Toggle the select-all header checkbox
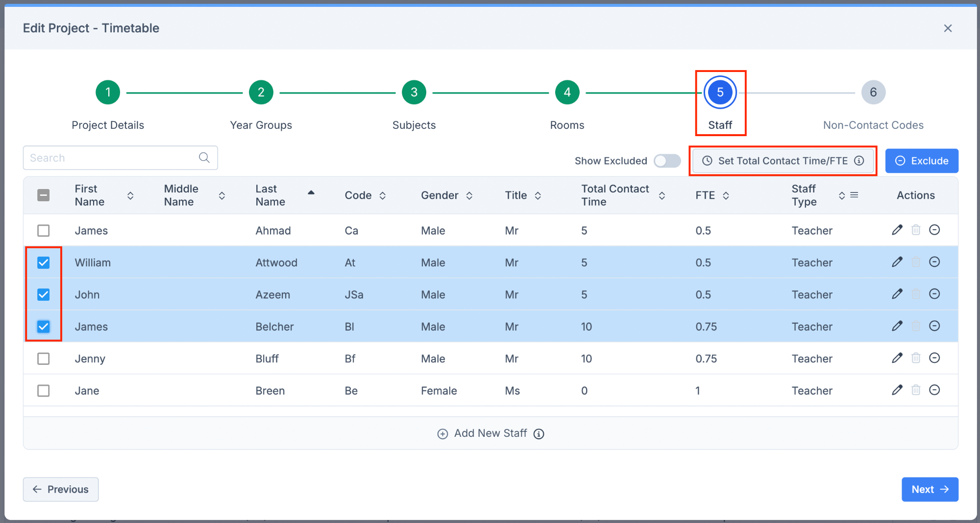Image resolution: width=980 pixels, height=523 pixels. pyautogui.click(x=44, y=195)
